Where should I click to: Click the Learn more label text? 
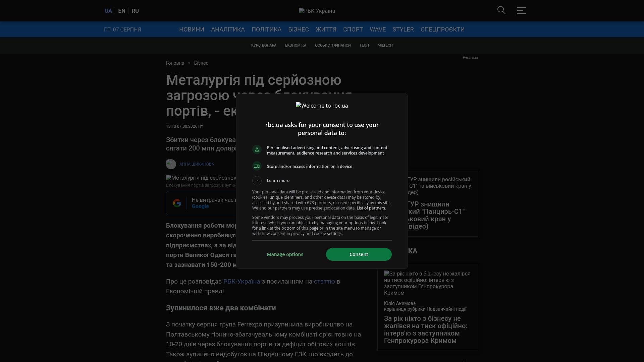[278, 181]
